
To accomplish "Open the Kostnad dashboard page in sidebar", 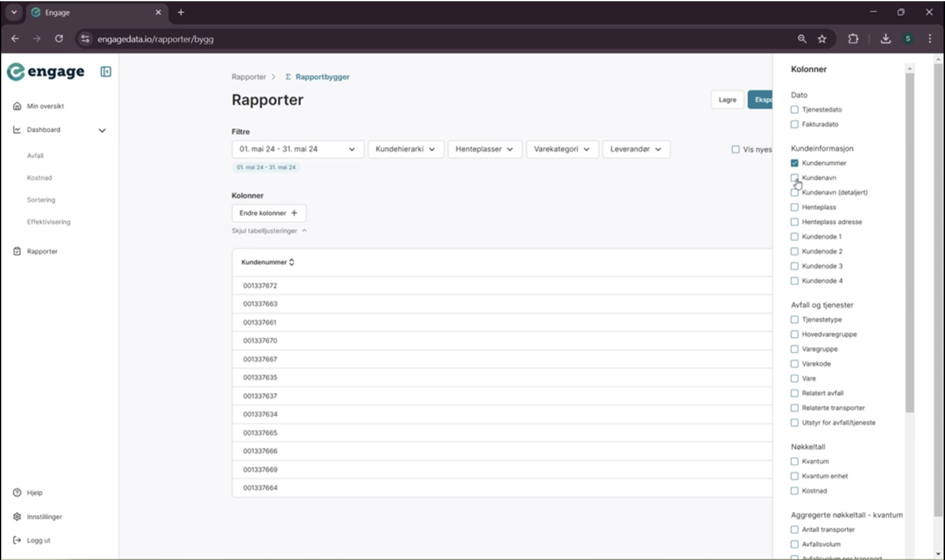I will tap(40, 178).
